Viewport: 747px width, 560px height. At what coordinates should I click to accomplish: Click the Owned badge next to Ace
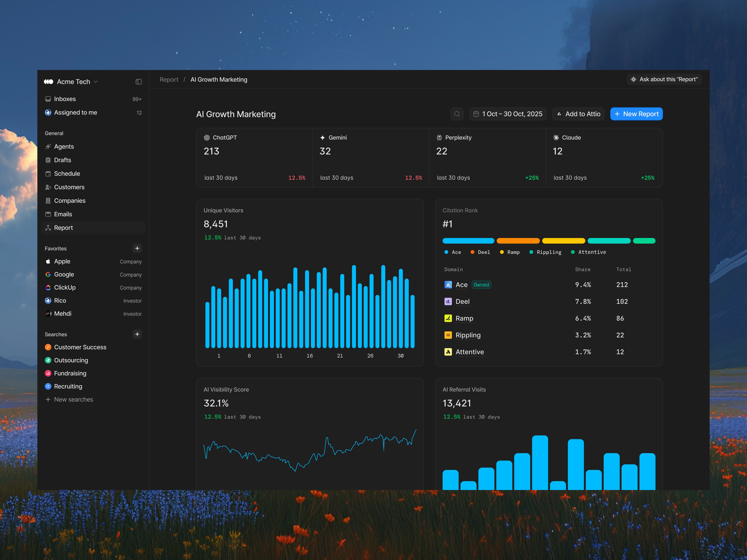[x=481, y=285]
